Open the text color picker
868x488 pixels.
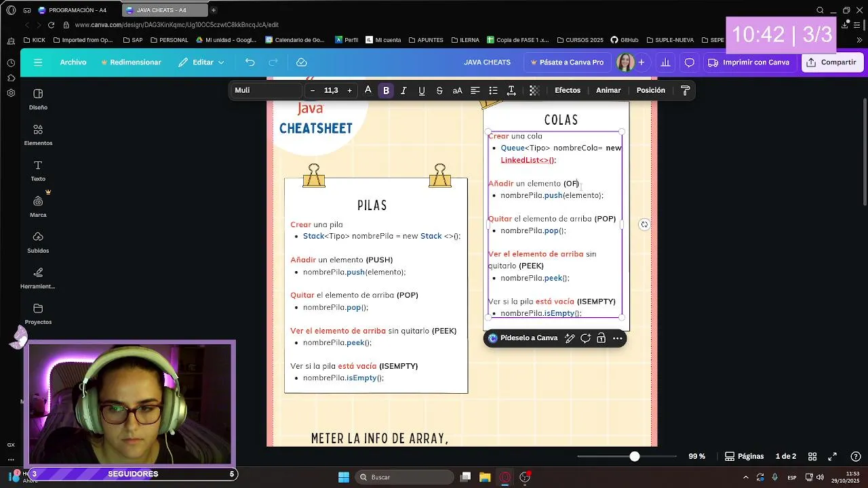[368, 90]
